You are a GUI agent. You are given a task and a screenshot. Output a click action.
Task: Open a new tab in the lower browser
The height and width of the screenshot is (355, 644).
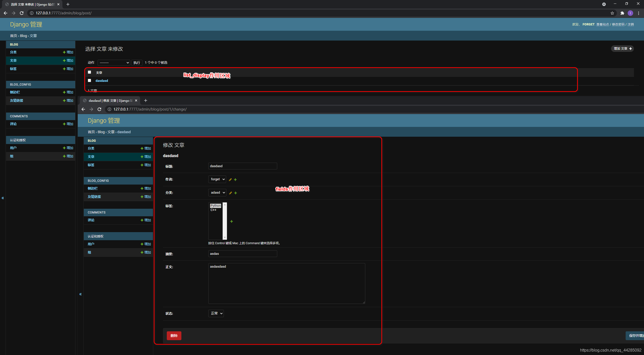[145, 100]
